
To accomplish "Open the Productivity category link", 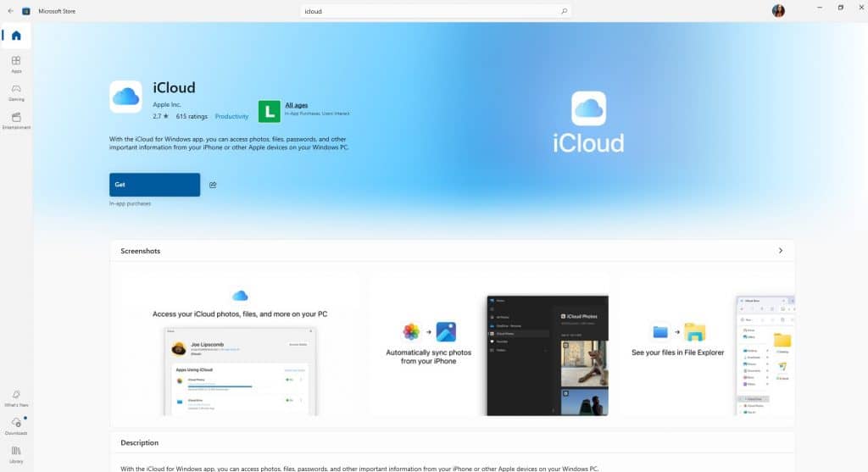I will 231,117.
